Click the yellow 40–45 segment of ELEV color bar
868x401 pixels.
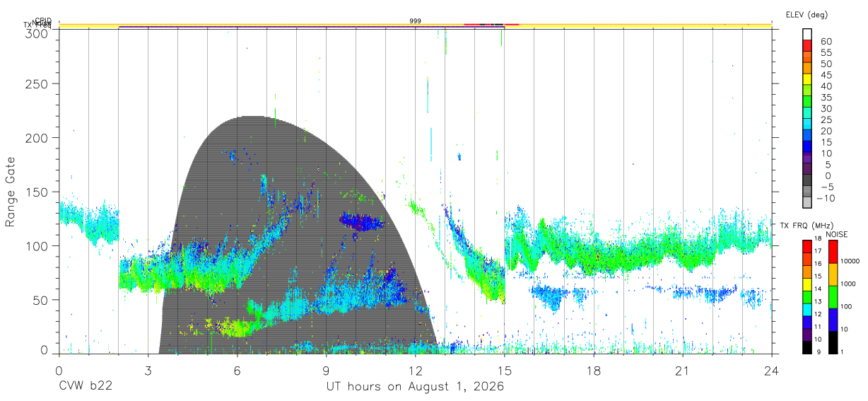tap(808, 80)
